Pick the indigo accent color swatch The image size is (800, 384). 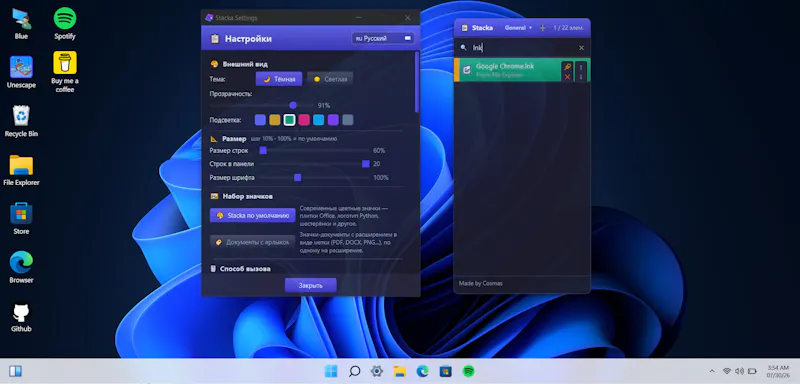point(260,120)
